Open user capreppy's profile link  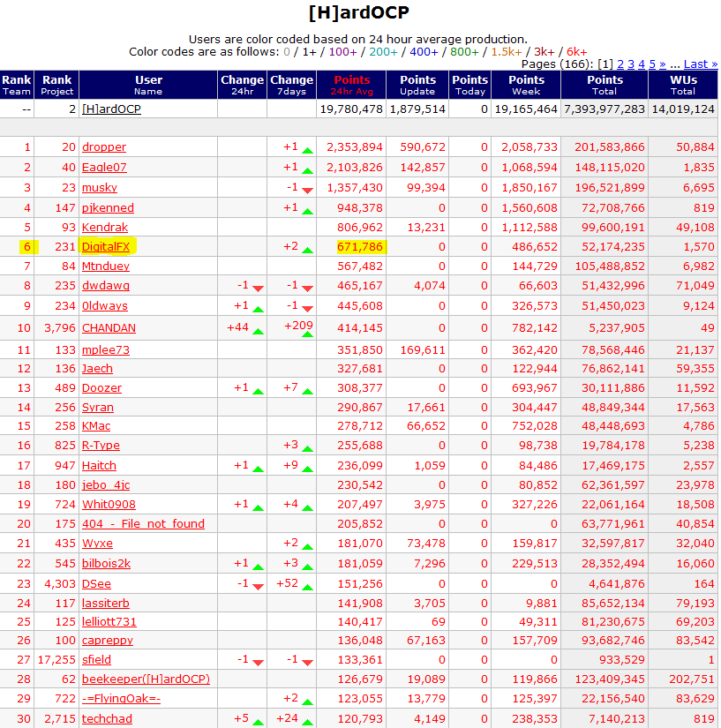pyautogui.click(x=108, y=641)
